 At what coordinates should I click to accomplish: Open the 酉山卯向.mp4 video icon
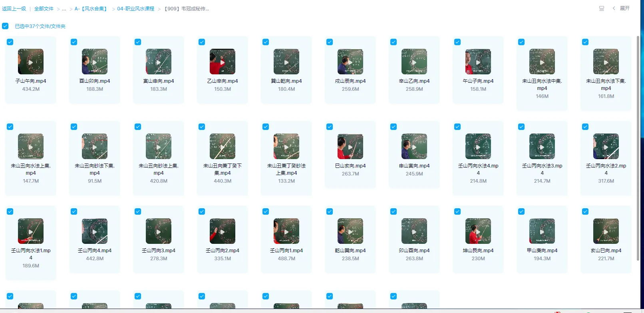pos(95,62)
